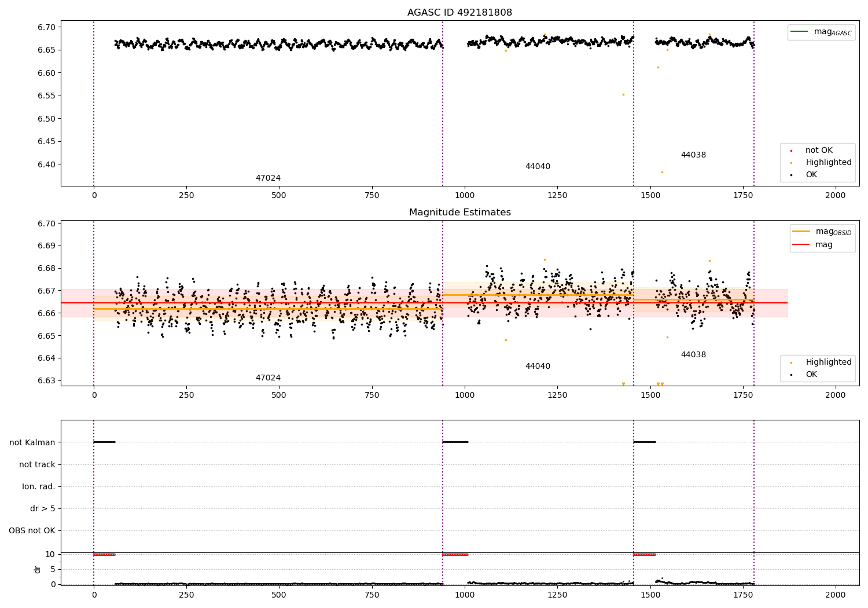Click the y-tick 5 on the dr axis
Image resolution: width=868 pixels, height=608 pixels.
coord(53,569)
